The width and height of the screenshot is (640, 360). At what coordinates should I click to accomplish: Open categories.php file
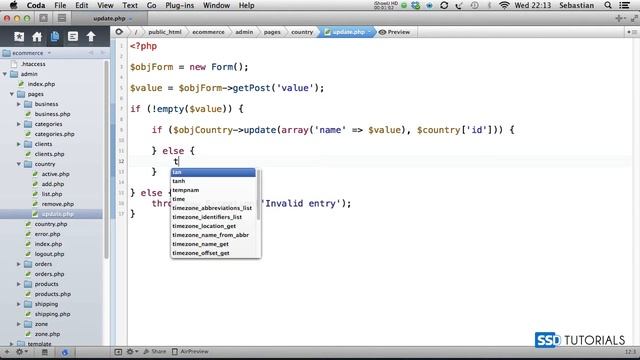point(54,134)
